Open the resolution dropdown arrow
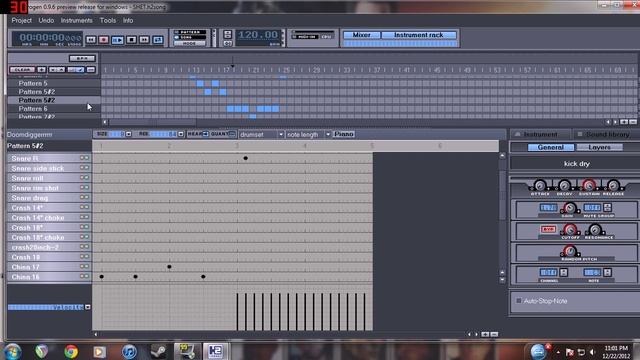This screenshot has width=640, height=360. coord(181,134)
